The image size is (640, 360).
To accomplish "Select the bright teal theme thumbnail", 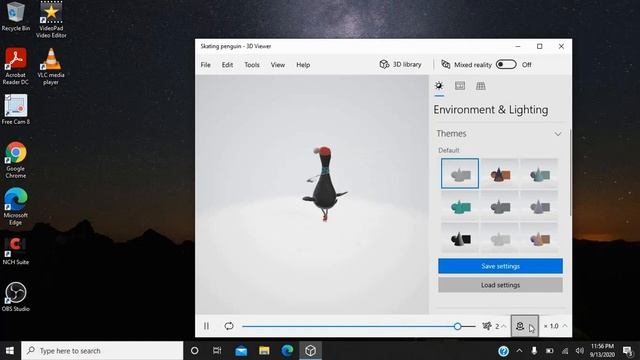I will click(x=460, y=206).
